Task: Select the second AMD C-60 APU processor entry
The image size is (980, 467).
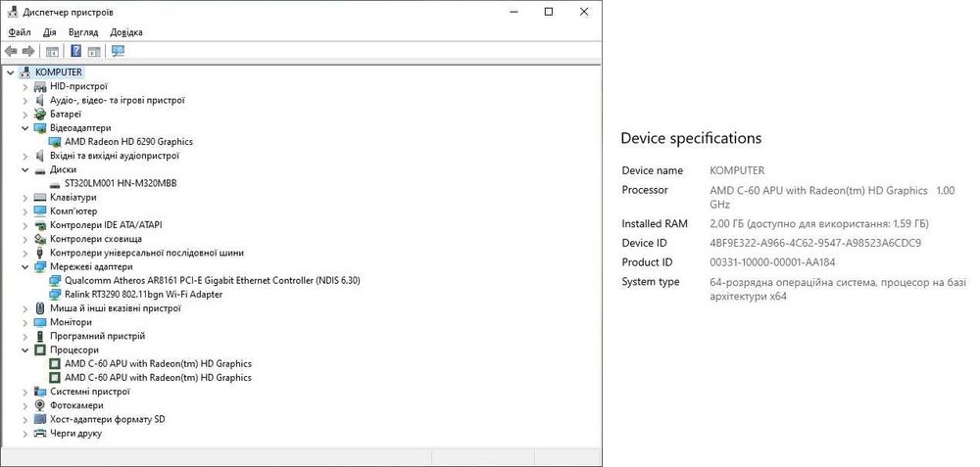Action: (x=158, y=378)
